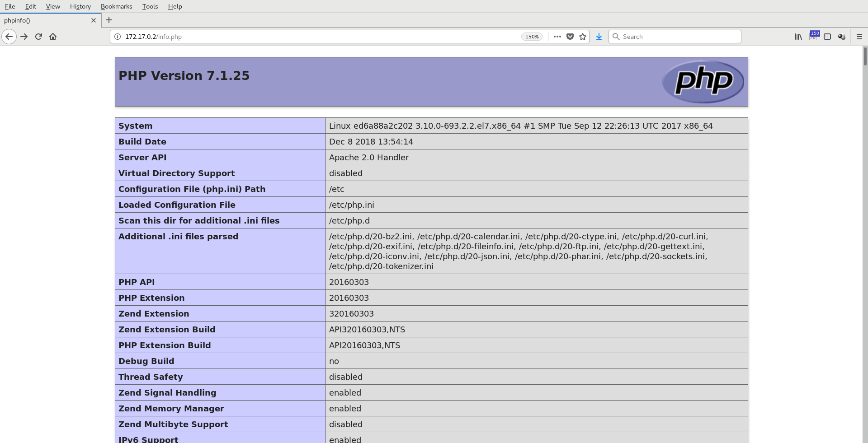Screen dimensions: 868x443
Task: Open the page actions three-dot menu
Action: click(557, 37)
